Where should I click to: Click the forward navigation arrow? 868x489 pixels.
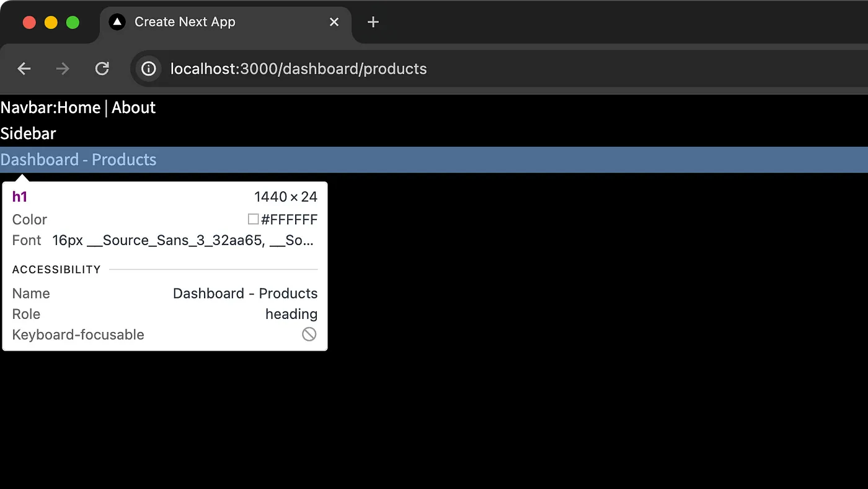(62, 69)
